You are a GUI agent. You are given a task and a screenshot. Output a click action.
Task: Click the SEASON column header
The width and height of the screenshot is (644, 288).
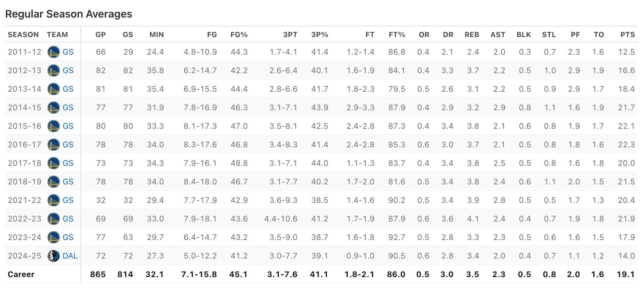(23, 35)
